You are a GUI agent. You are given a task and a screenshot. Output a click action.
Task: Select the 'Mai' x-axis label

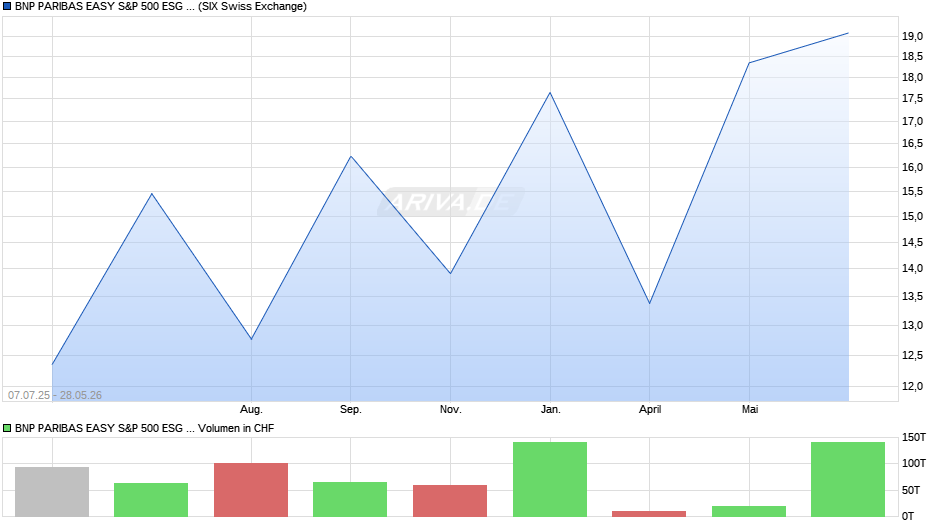pos(750,410)
